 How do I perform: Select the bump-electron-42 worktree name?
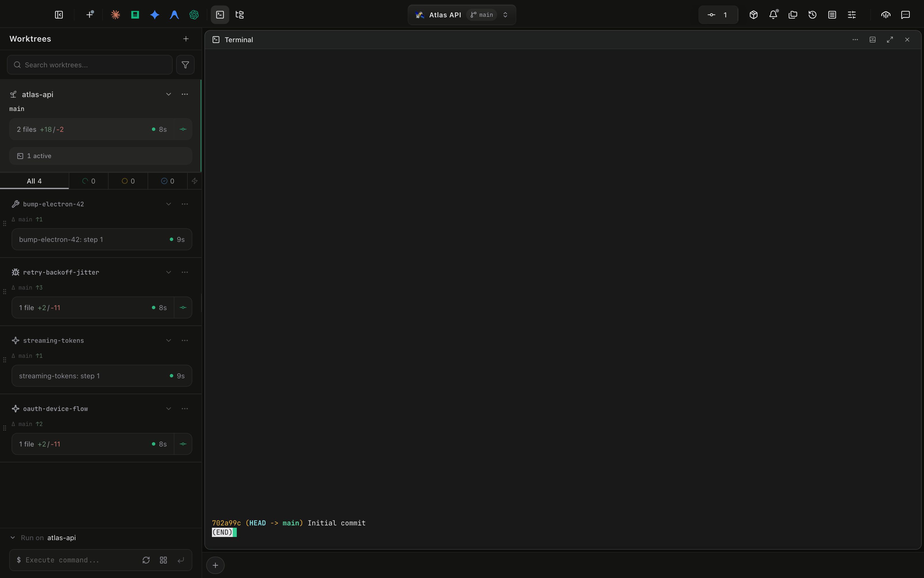(53, 204)
